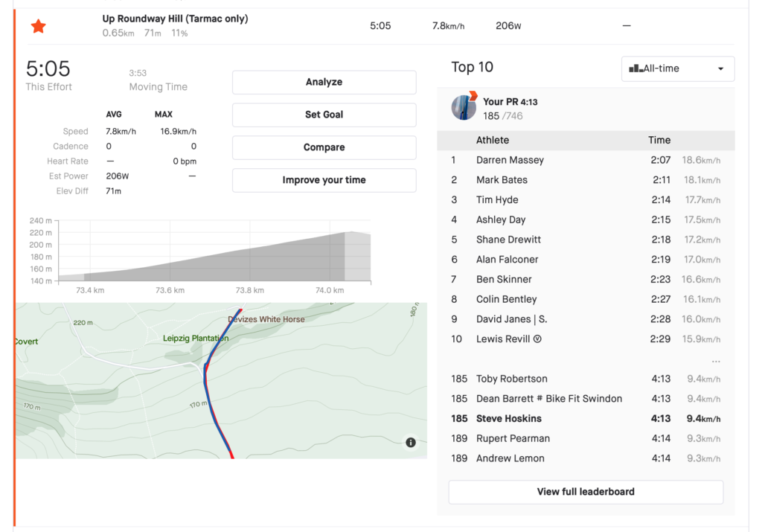This screenshot has height=532, width=762.
Task: Click the Analyze button
Action: (x=324, y=82)
